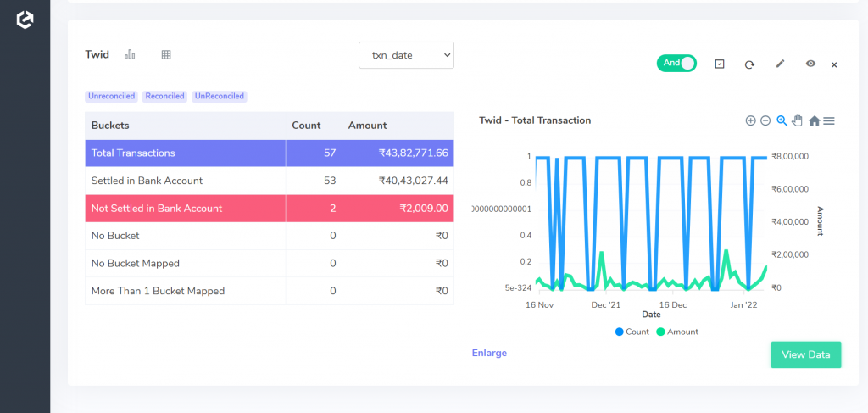Screen dimensions: 868x413
Task: Click the Twid widget title
Action: 97,54
